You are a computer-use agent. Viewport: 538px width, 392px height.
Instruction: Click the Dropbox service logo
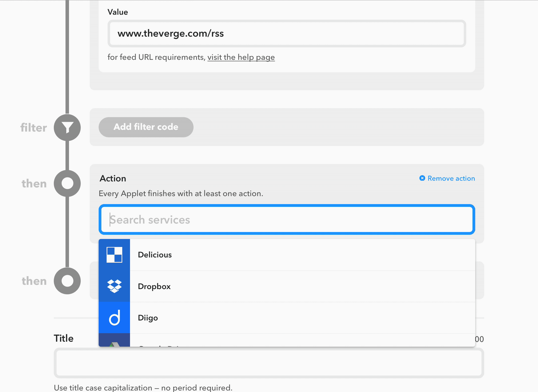114,286
